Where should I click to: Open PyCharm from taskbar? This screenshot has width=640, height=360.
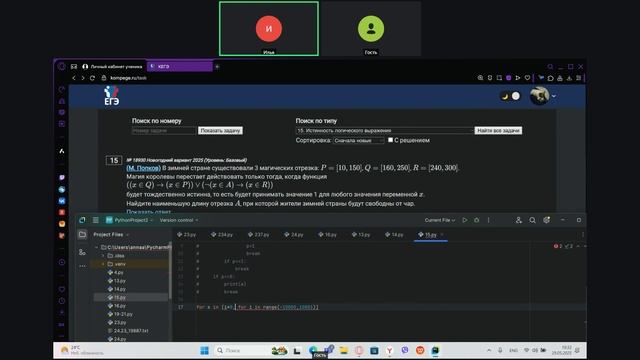click(x=436, y=350)
